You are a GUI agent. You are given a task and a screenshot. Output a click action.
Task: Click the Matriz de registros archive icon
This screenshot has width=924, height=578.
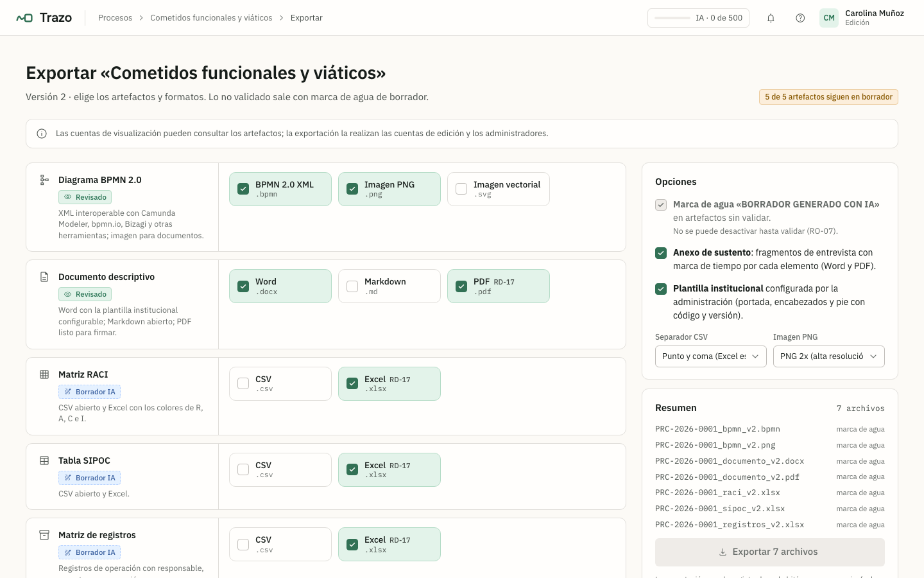coord(44,535)
